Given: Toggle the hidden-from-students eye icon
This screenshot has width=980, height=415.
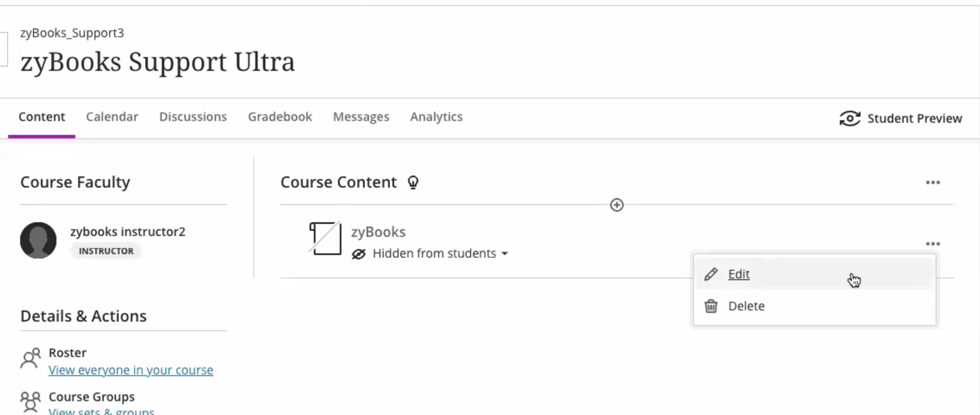Looking at the screenshot, I should point(359,254).
